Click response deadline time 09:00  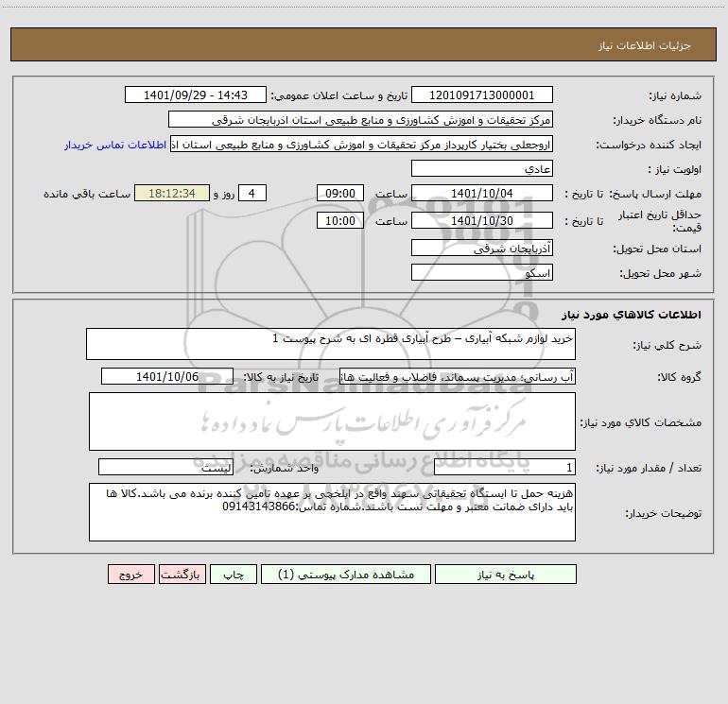[339, 193]
